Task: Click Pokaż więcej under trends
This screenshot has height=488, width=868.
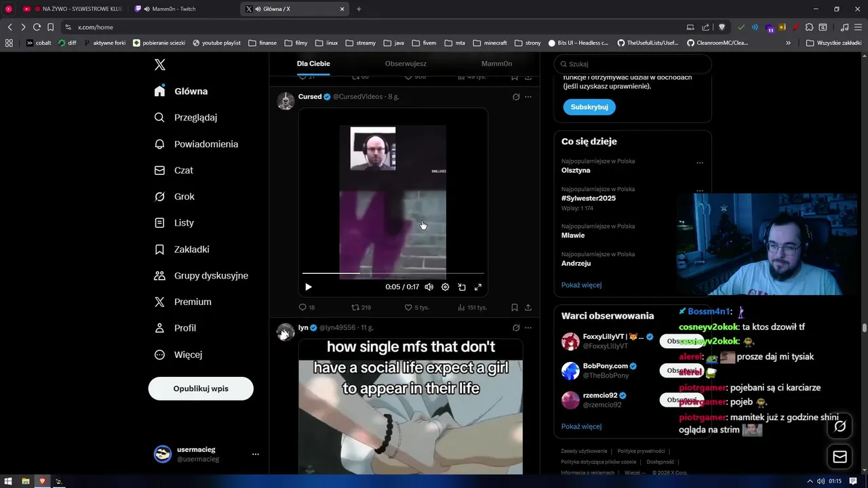Action: 581,285
